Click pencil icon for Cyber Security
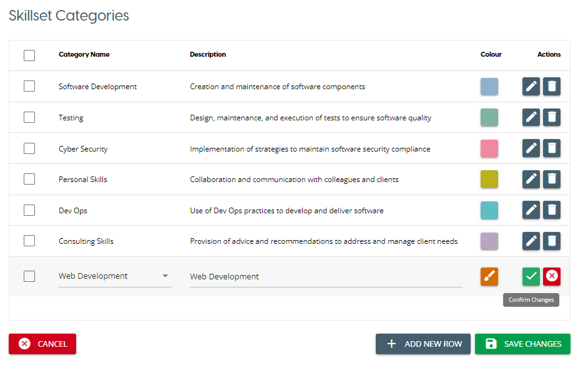The width and height of the screenshot is (588, 381). pos(531,148)
